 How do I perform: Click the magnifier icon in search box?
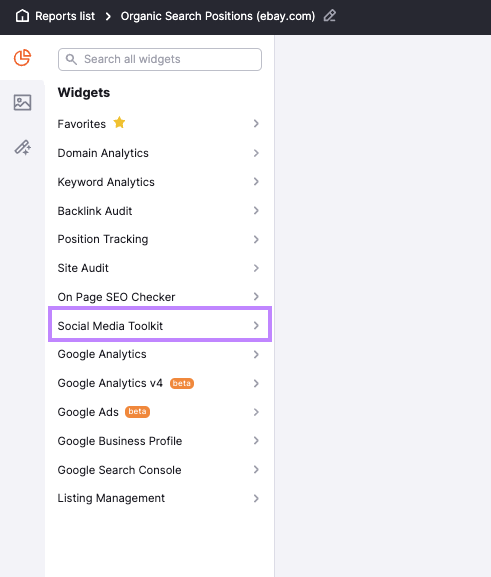(71, 59)
